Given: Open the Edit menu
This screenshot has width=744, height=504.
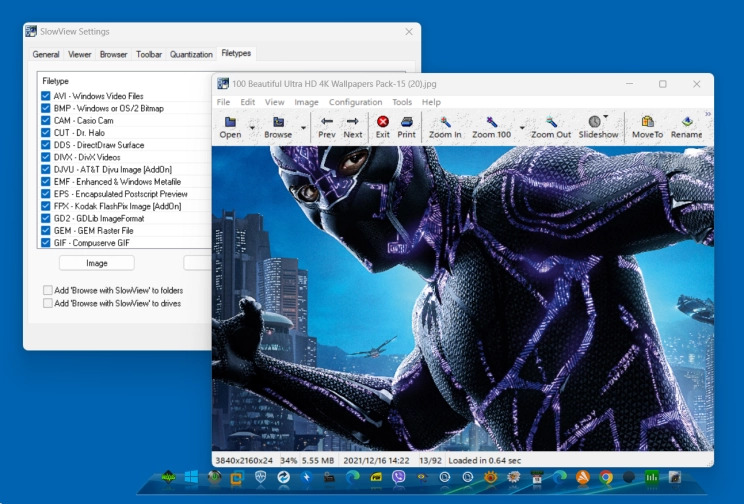Looking at the screenshot, I should coord(247,102).
